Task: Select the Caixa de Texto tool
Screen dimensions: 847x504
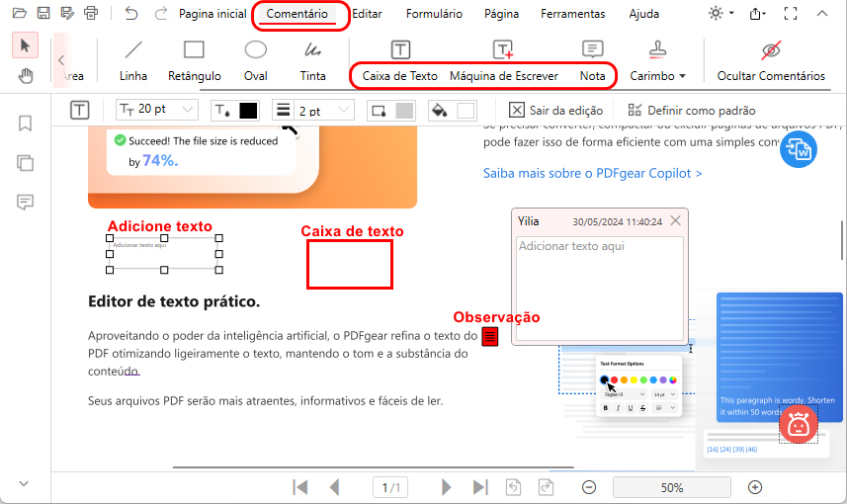Action: pos(399,61)
